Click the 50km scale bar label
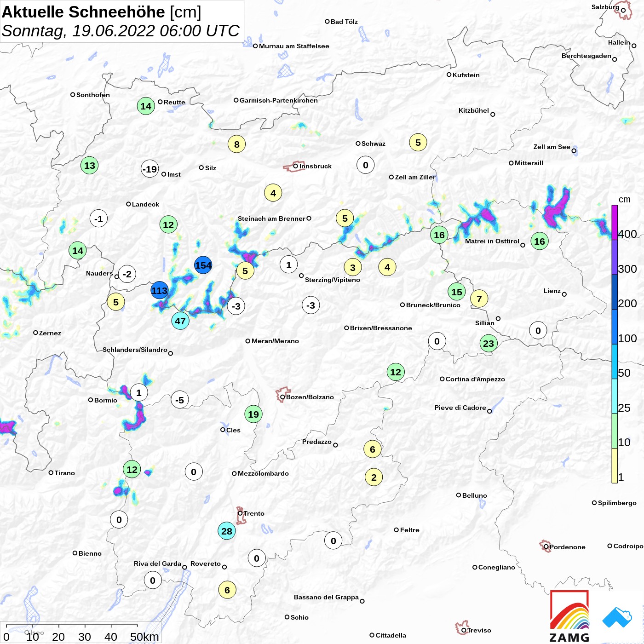Image resolution: width=644 pixels, height=644 pixels. coord(144,637)
